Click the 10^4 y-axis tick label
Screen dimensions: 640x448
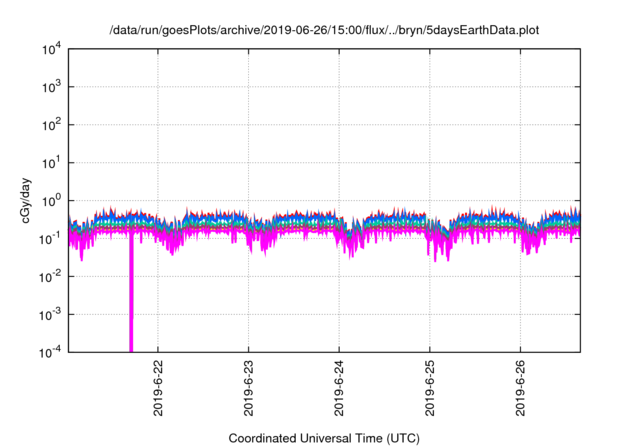pos(51,49)
